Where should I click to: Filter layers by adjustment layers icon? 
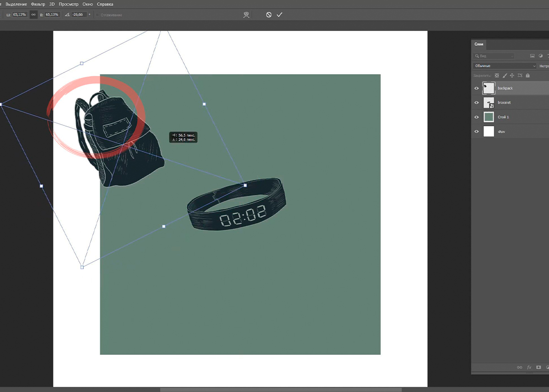tap(541, 56)
